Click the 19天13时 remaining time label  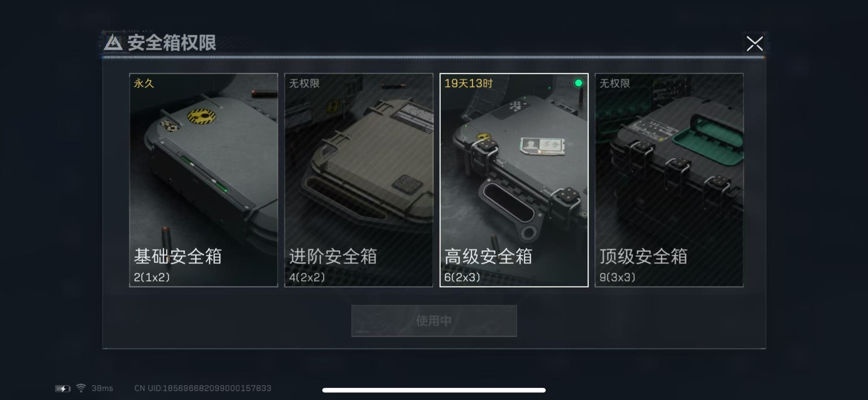pos(468,83)
